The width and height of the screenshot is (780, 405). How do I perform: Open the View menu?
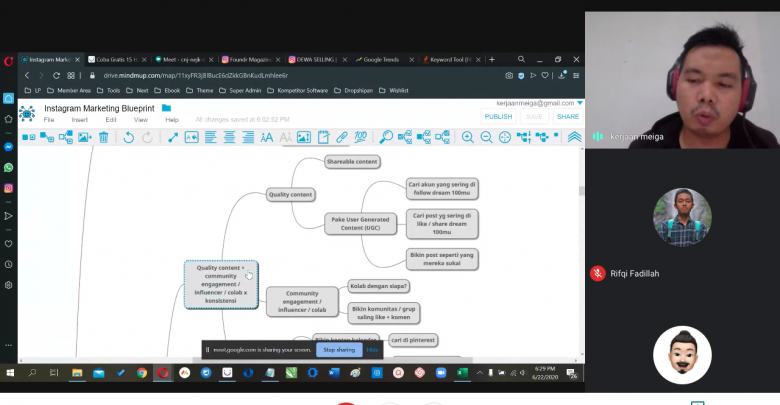click(x=141, y=120)
